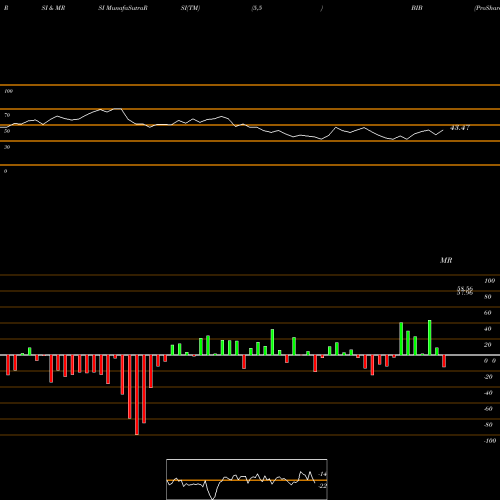Click the MR axis label '60'

pyautogui.click(x=488, y=313)
